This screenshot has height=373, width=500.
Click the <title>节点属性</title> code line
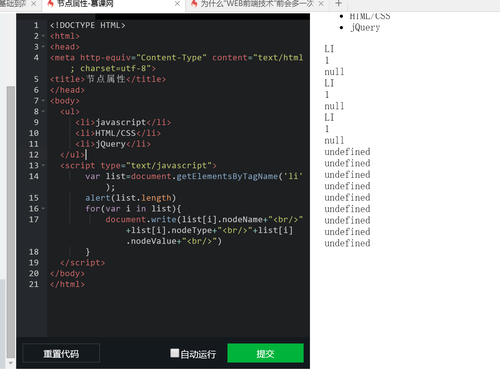point(108,79)
